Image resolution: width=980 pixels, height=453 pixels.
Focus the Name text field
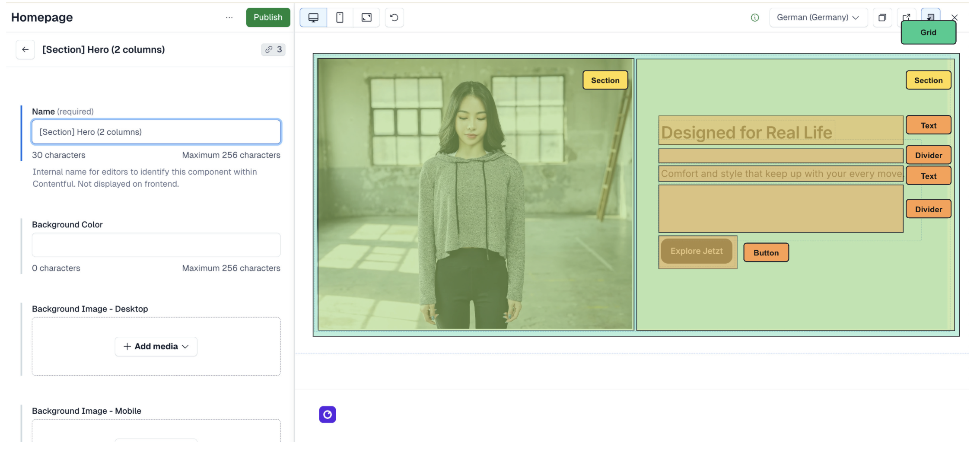point(156,132)
